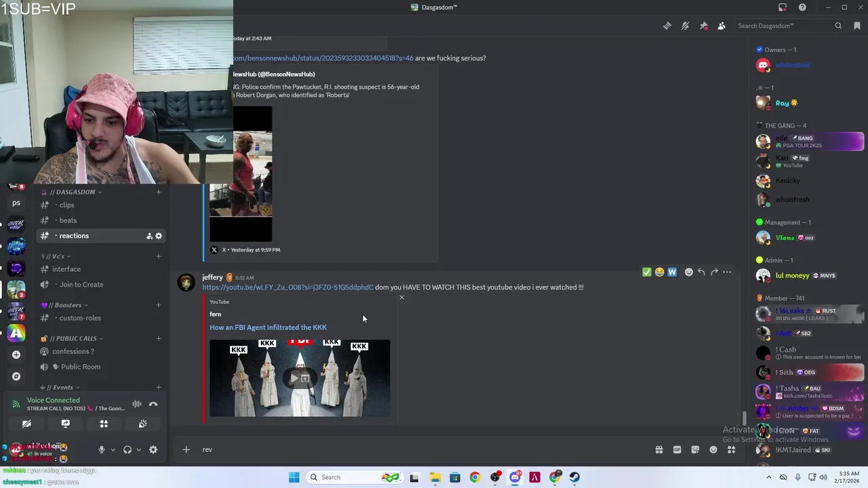
Task: Open jeffery's YouTube video link
Action: [x=288, y=287]
